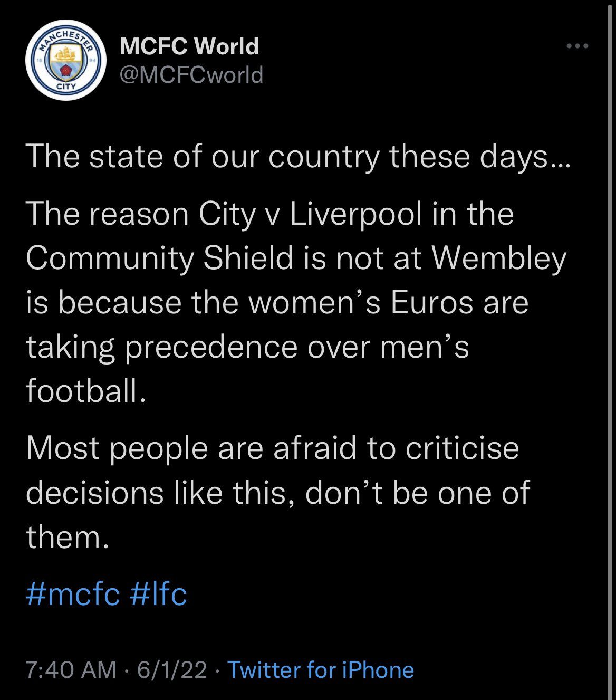This screenshot has height=700, width=616.
Task: Open the MCFC World profile name
Action: (189, 46)
